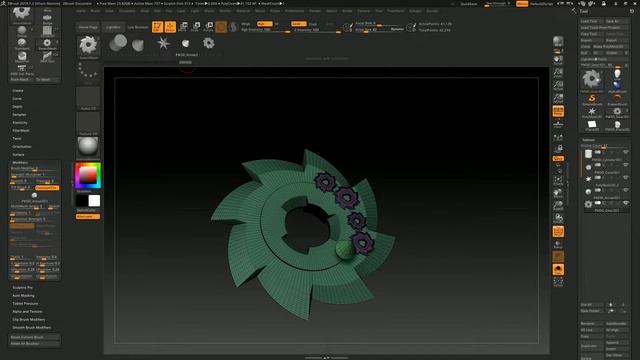Open the Document menu in the menu bar
This screenshot has width=640, height=360.
(x=127, y=11)
